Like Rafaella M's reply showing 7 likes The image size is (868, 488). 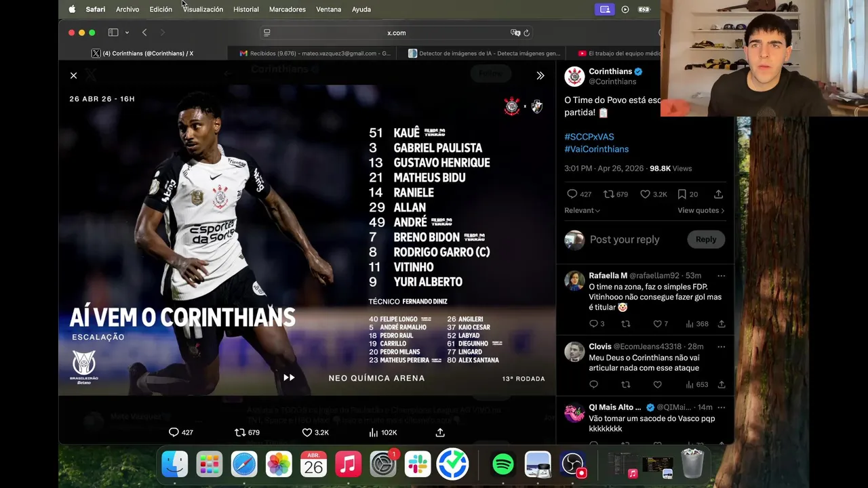tap(656, 324)
